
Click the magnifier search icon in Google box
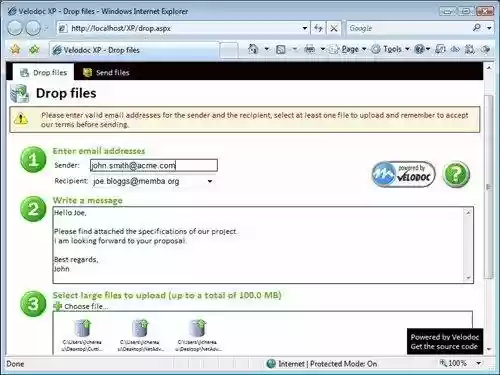tap(477, 28)
